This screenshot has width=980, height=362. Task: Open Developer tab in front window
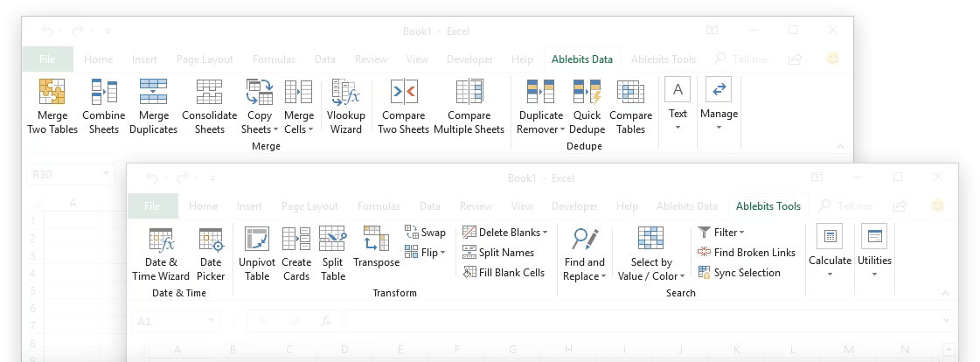point(574,206)
